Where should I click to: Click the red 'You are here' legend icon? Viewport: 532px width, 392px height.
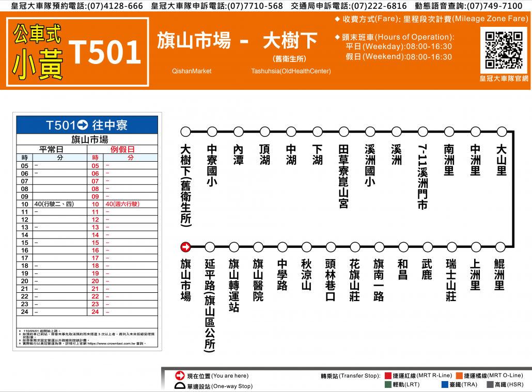point(180,375)
